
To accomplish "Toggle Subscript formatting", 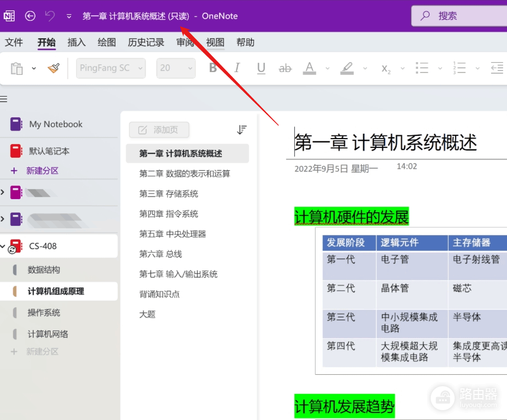I will coord(386,69).
